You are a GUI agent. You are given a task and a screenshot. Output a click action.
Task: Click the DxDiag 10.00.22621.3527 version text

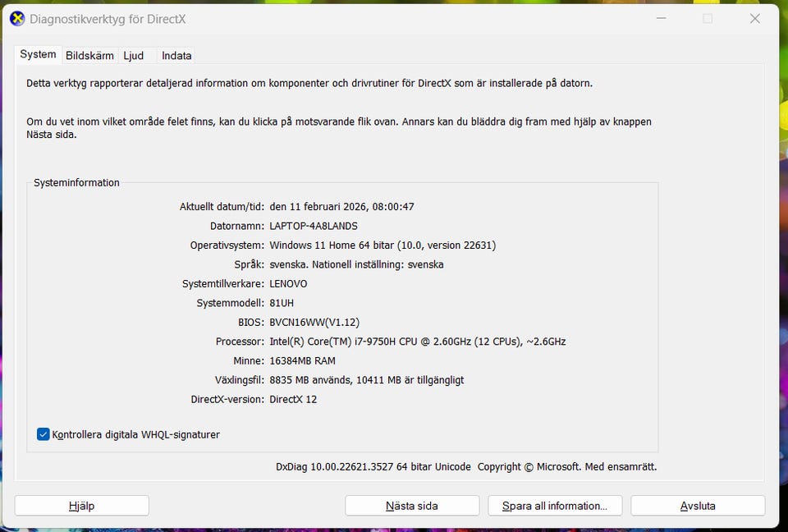point(373,466)
